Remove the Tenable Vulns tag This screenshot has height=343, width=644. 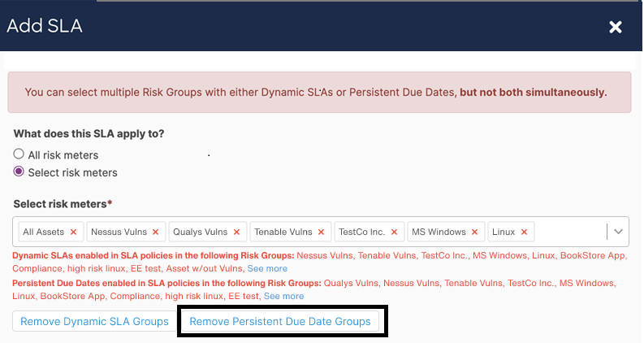coord(321,232)
